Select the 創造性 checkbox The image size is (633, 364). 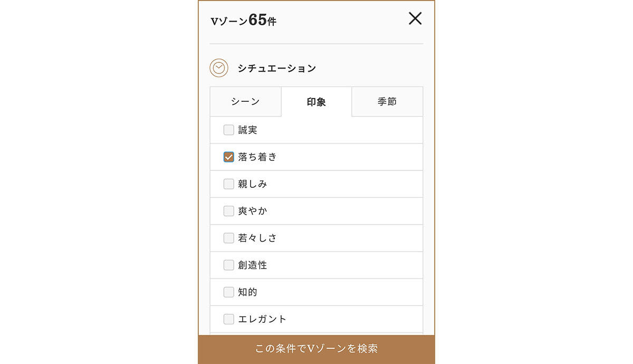pyautogui.click(x=228, y=265)
